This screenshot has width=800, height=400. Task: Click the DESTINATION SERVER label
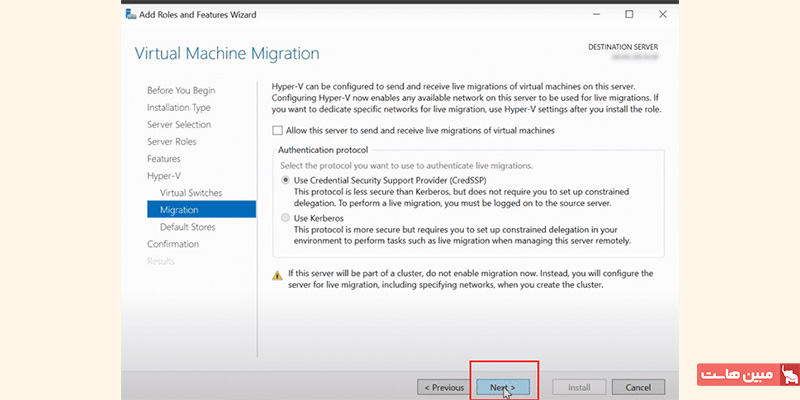(623, 47)
